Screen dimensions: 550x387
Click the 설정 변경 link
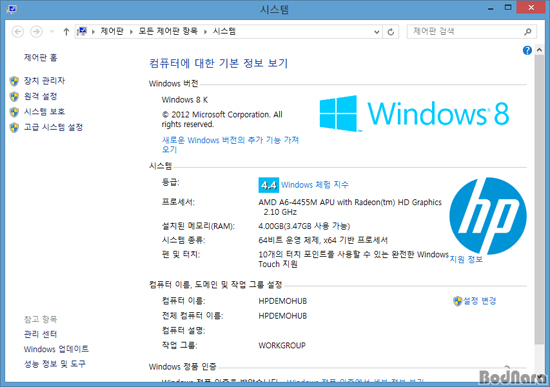click(480, 301)
